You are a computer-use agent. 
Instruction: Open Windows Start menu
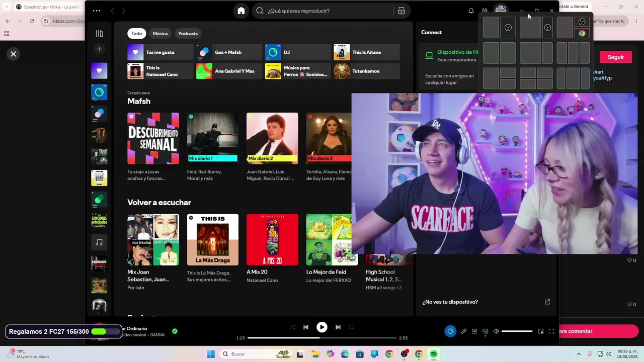coord(211,354)
